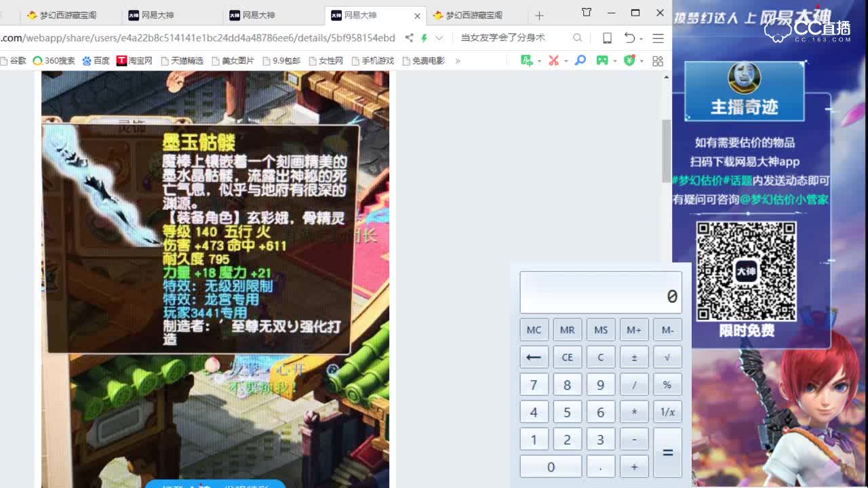Expand the address bar dropdown arrow
Viewport: 868px width, 488px height.
coord(439,38)
